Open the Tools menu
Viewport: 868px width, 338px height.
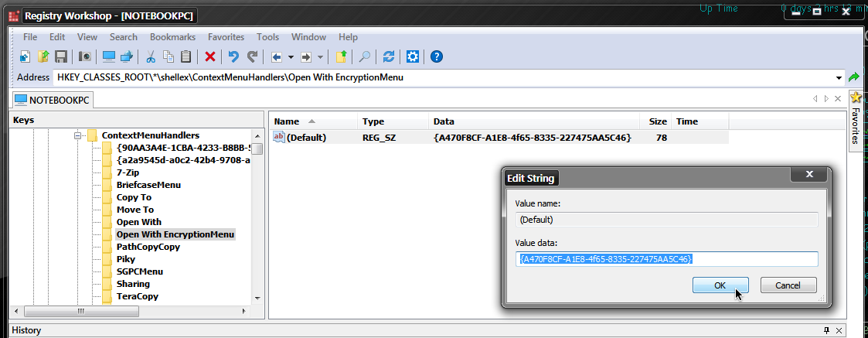coord(268,37)
